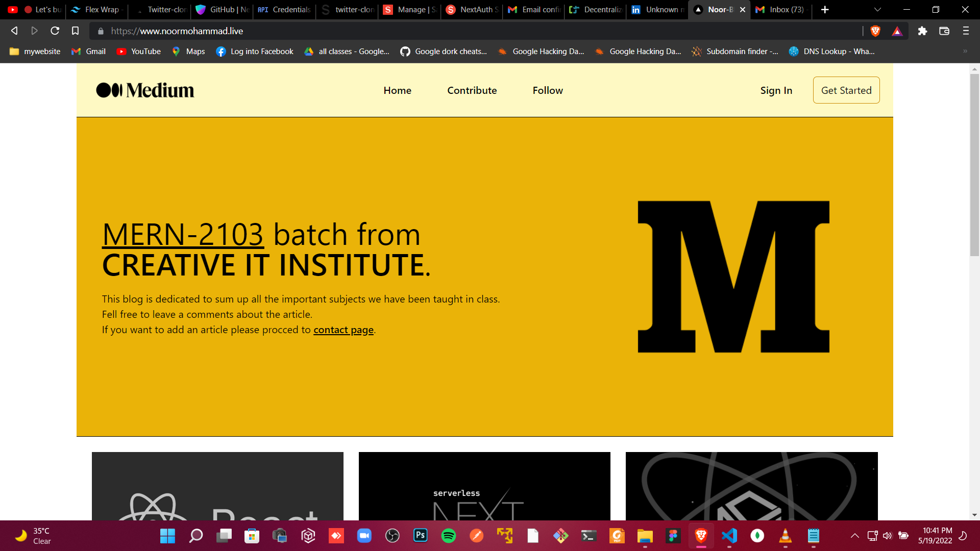Open volume control in system tray
Viewport: 980px width, 551px height.
tap(888, 536)
